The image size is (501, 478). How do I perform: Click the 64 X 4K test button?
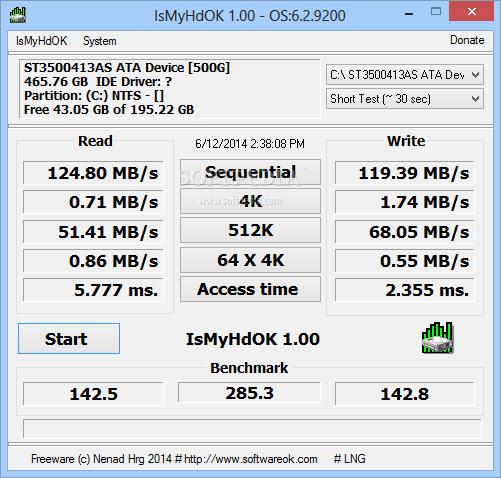(250, 260)
